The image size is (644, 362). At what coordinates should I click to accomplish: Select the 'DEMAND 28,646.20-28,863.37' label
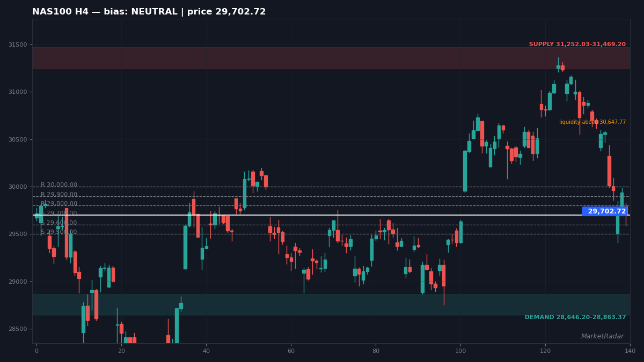click(x=575, y=317)
